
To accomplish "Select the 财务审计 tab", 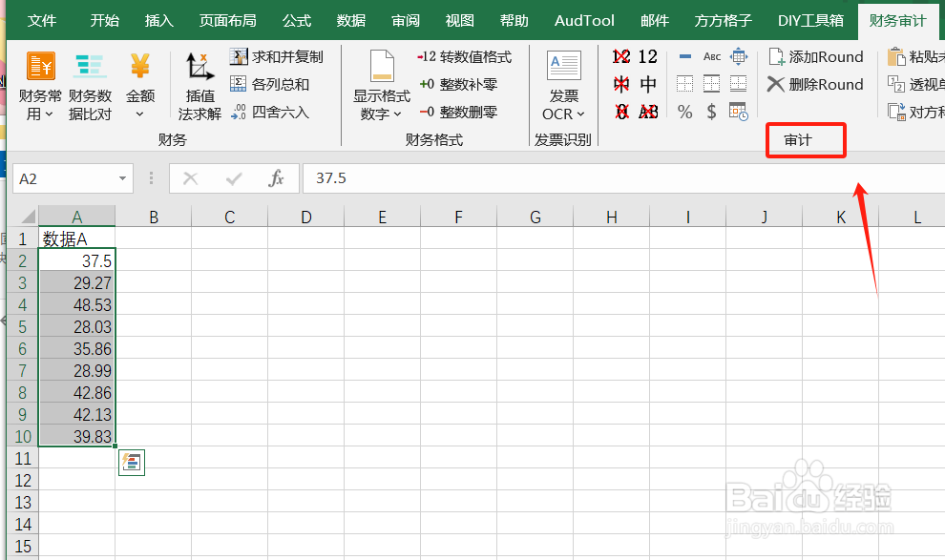I will click(x=897, y=20).
